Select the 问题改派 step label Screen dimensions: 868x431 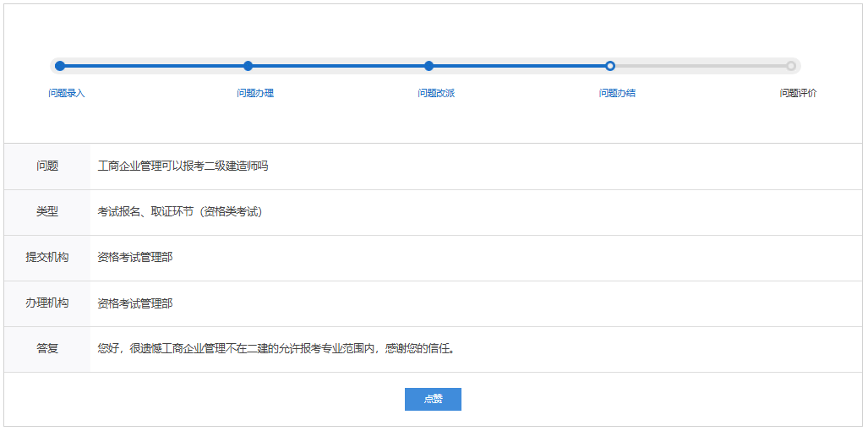pos(436,93)
